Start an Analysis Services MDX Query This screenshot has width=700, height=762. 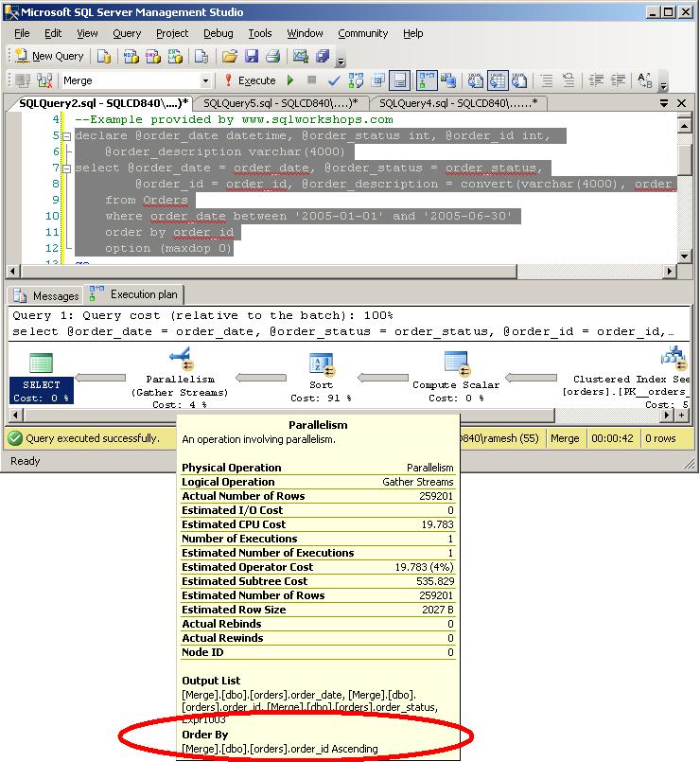pyautogui.click(x=131, y=57)
